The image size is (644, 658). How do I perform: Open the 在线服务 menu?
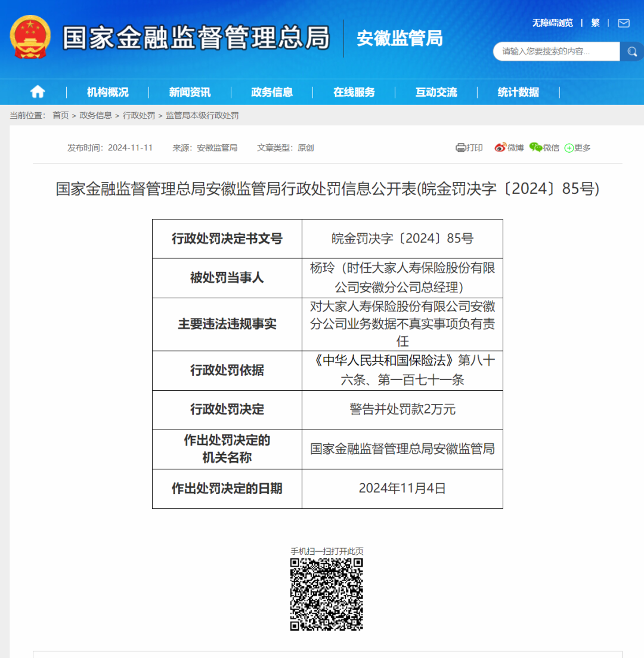[x=354, y=92]
